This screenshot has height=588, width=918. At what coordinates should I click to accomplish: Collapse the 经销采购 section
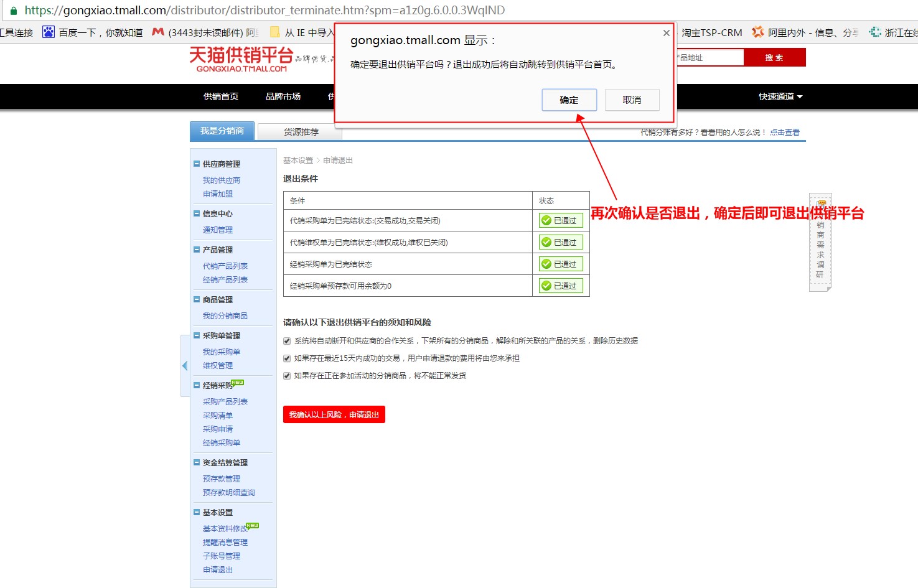pyautogui.click(x=197, y=385)
